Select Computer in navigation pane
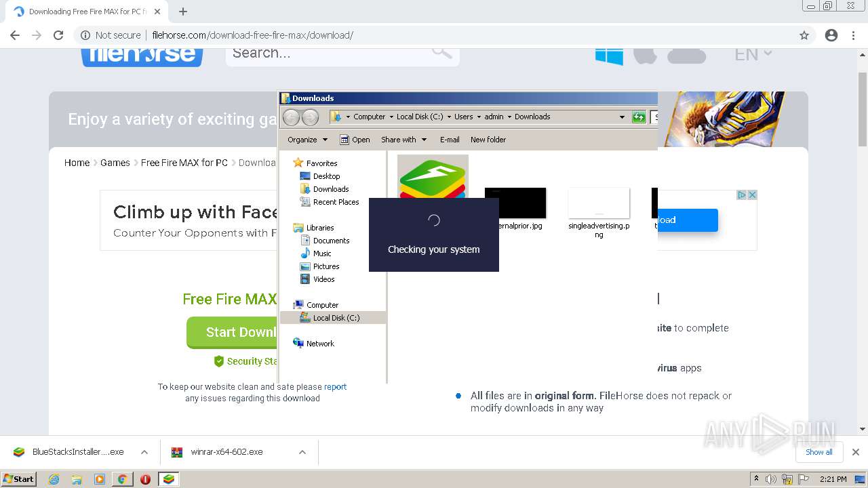Image resolution: width=868 pixels, height=488 pixels. [x=316, y=305]
